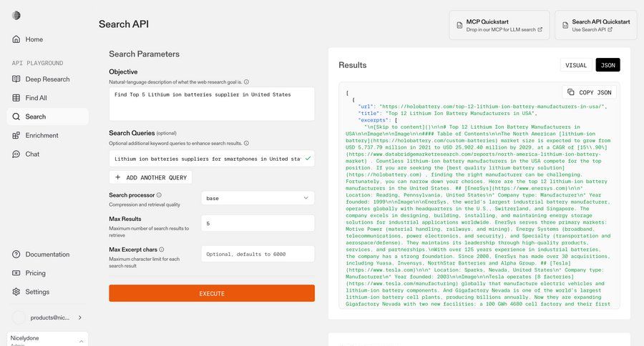Open Documentation from the sidebar

point(47,254)
